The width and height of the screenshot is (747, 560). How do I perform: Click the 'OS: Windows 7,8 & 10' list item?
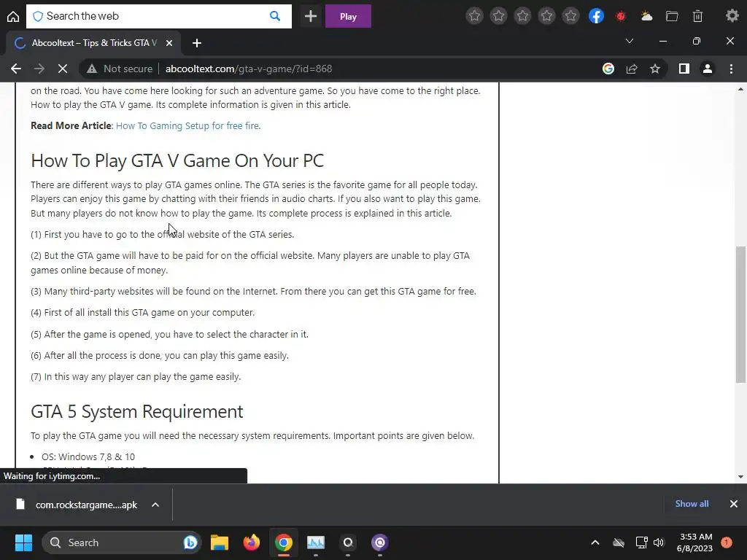coord(88,456)
